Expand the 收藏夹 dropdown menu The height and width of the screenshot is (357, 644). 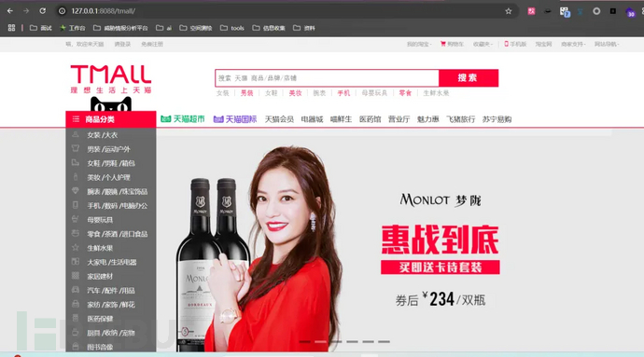(x=483, y=44)
